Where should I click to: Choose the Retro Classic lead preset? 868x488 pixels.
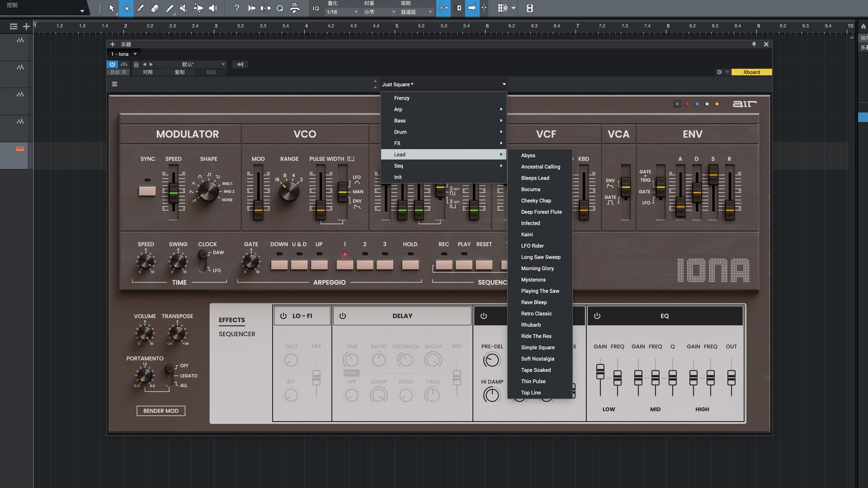[x=536, y=314]
